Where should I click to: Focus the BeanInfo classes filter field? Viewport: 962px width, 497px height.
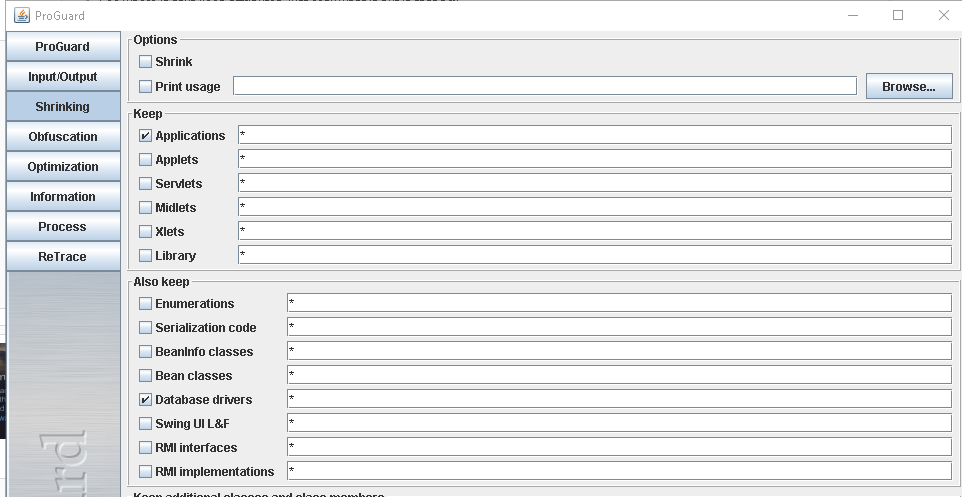coord(619,351)
